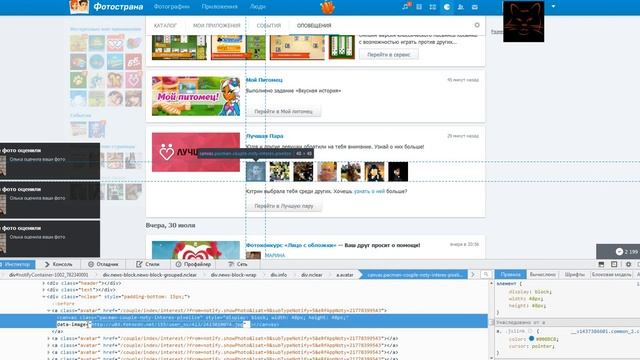Open the Мой Питомец title link
This screenshot has width=640, height=360.
(264, 80)
